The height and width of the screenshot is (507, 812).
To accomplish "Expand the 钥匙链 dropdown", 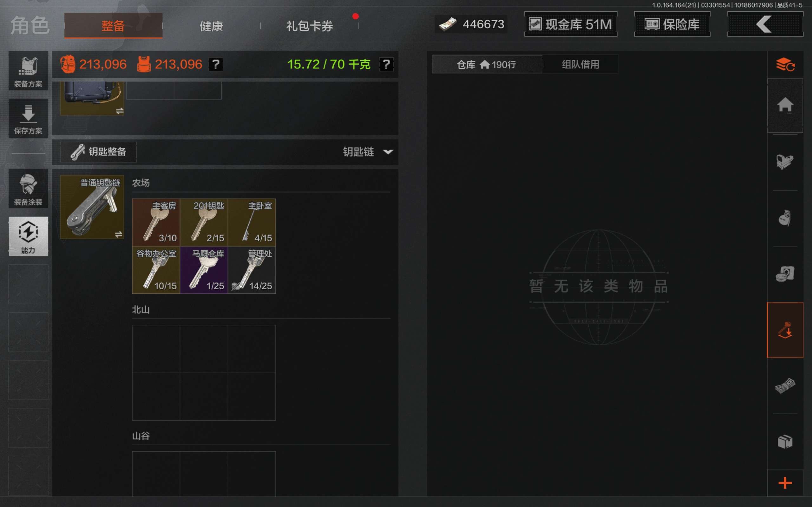I will (368, 152).
